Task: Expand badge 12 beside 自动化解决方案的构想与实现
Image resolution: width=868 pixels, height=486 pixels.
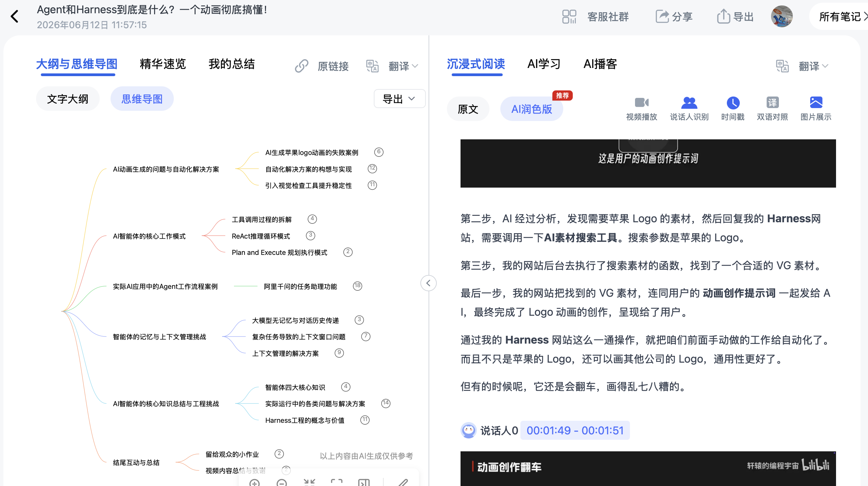Action: tap(372, 169)
